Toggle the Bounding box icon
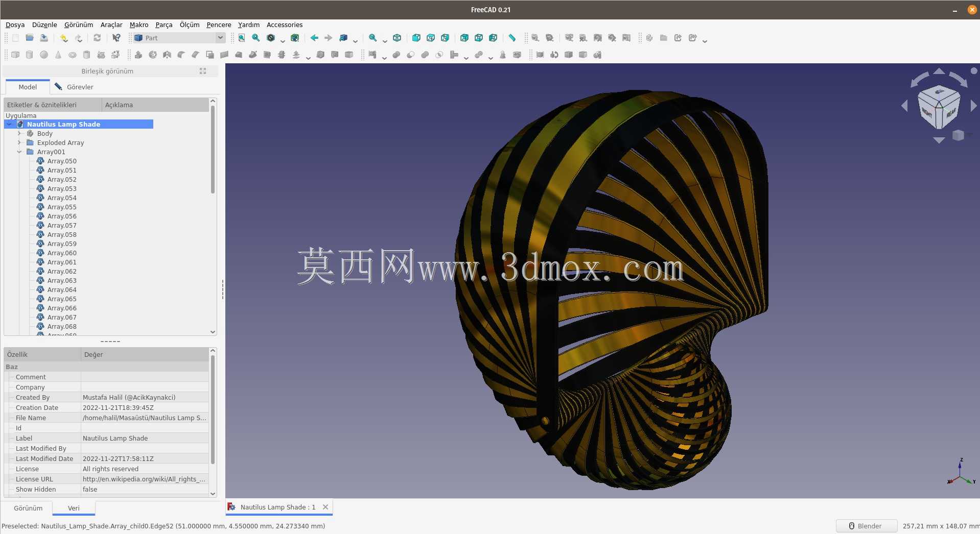The height and width of the screenshot is (534, 980). click(295, 38)
